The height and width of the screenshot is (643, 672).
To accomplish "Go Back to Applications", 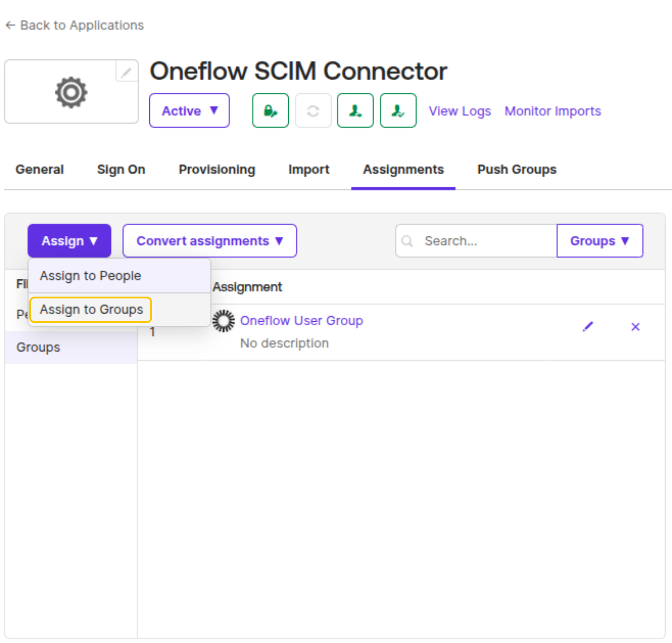I will (74, 25).
